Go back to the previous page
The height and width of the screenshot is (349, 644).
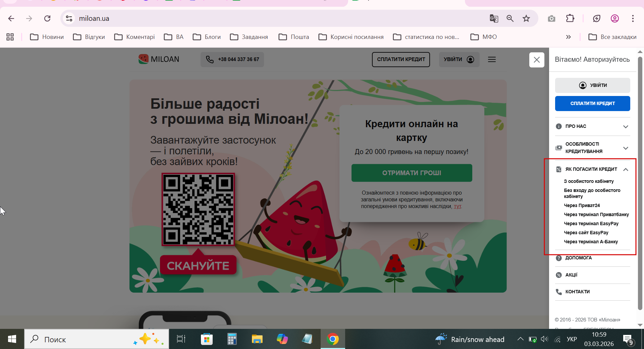click(x=11, y=18)
